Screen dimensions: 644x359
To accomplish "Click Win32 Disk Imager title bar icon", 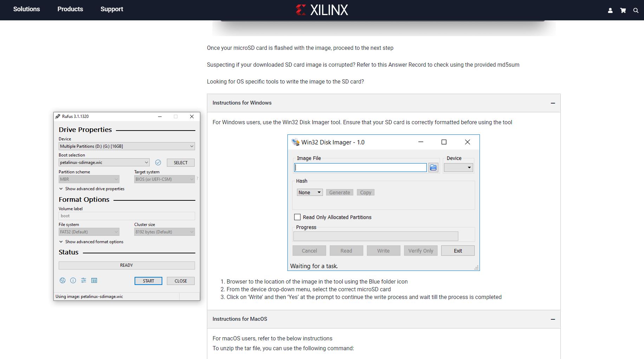I will point(295,142).
